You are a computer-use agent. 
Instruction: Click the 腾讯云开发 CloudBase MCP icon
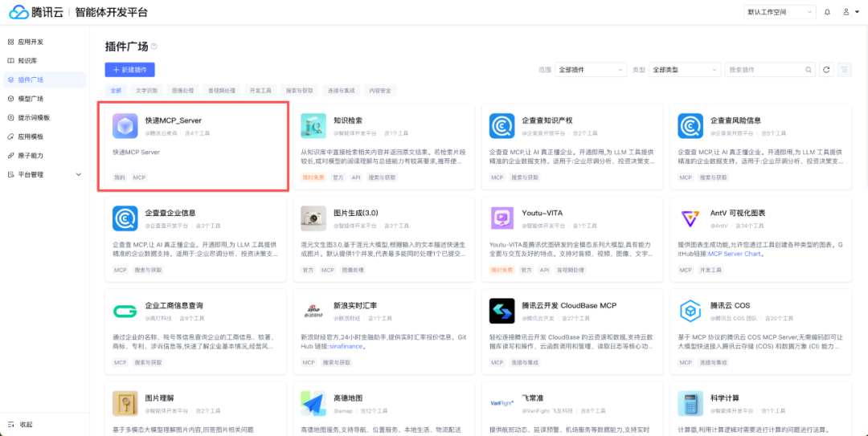pos(502,312)
